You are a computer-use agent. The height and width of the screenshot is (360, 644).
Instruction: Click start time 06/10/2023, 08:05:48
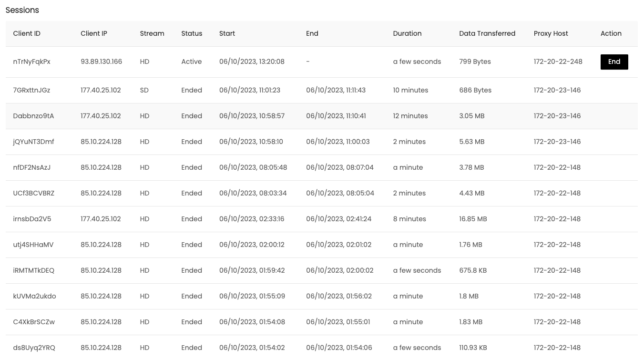[253, 167]
